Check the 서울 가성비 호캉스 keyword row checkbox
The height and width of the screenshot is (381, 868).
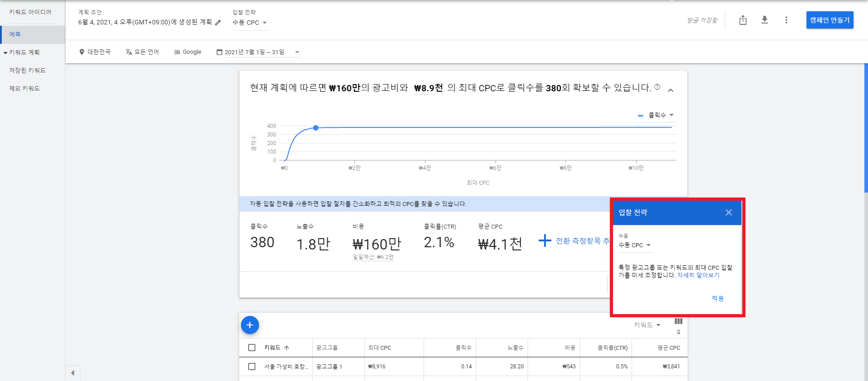pos(252,367)
